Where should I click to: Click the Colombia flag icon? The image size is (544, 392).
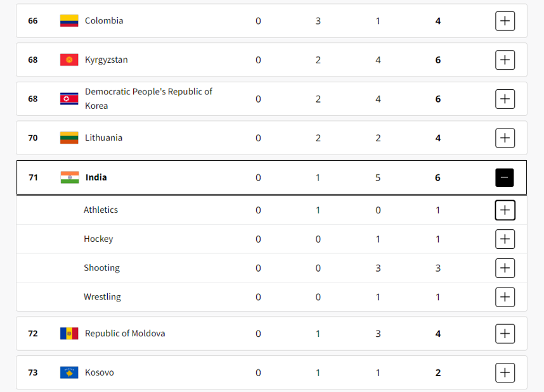click(69, 21)
